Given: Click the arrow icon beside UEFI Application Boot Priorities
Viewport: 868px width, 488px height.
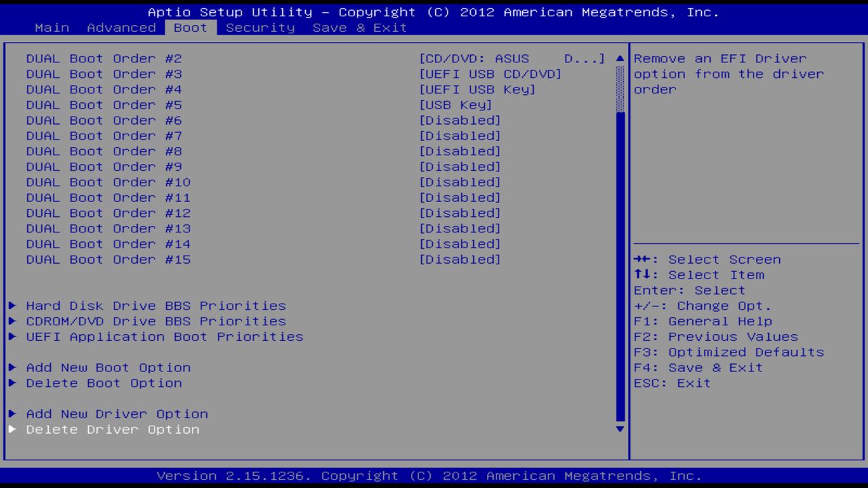Looking at the screenshot, I should [12, 337].
